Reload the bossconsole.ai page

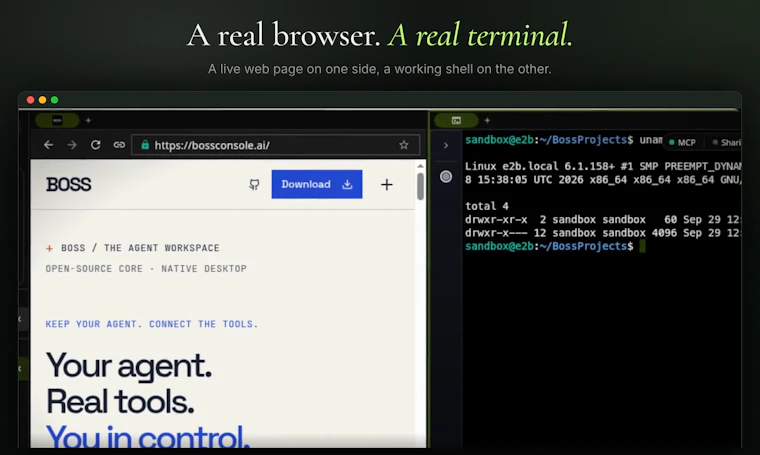95,145
